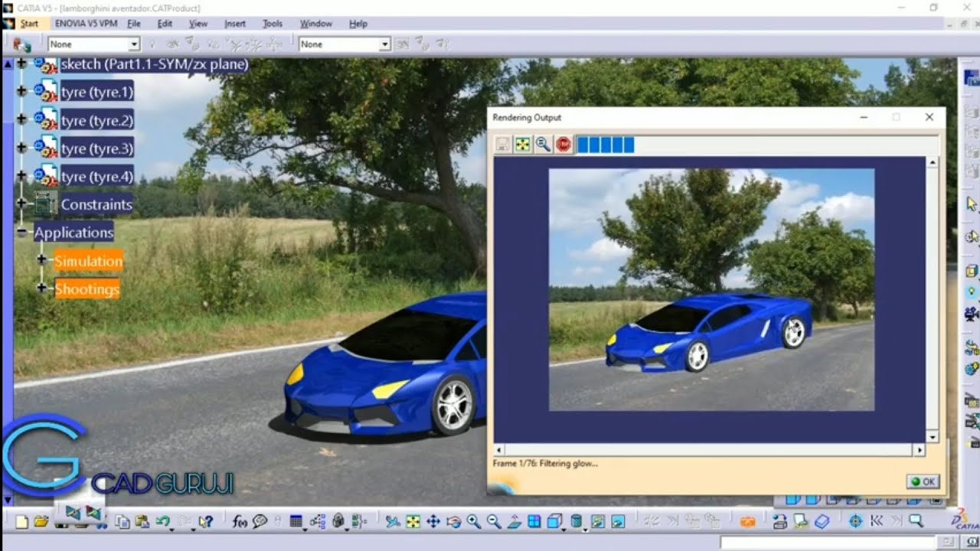Image resolution: width=980 pixels, height=551 pixels.
Task: Open the Insert menu
Action: pos(235,24)
